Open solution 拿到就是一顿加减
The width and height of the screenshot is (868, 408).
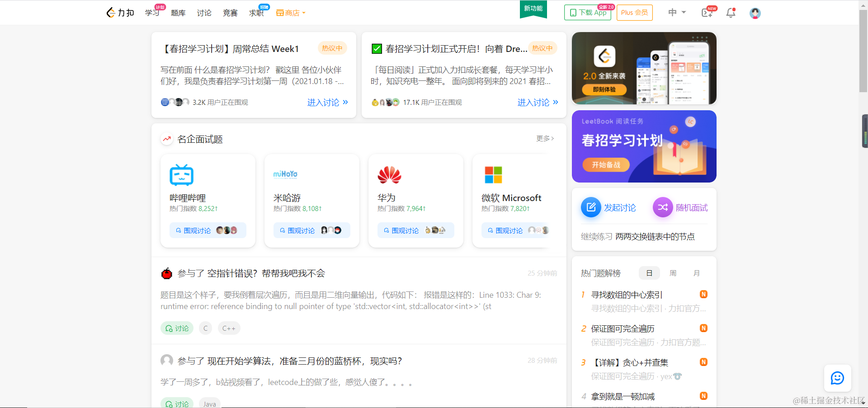coord(623,397)
